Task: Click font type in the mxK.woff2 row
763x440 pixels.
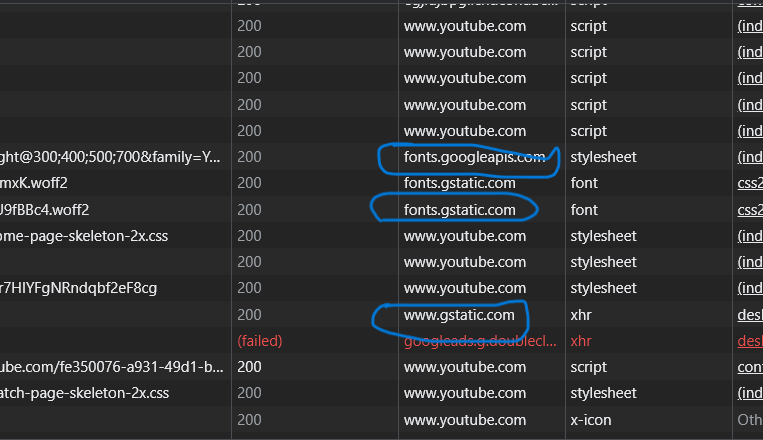Action: pyautogui.click(x=584, y=183)
